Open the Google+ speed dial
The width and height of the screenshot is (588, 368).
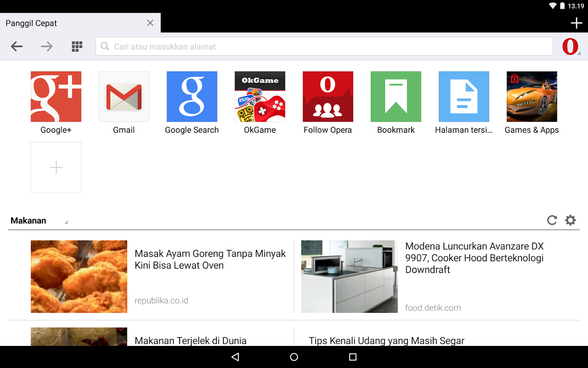(x=56, y=96)
